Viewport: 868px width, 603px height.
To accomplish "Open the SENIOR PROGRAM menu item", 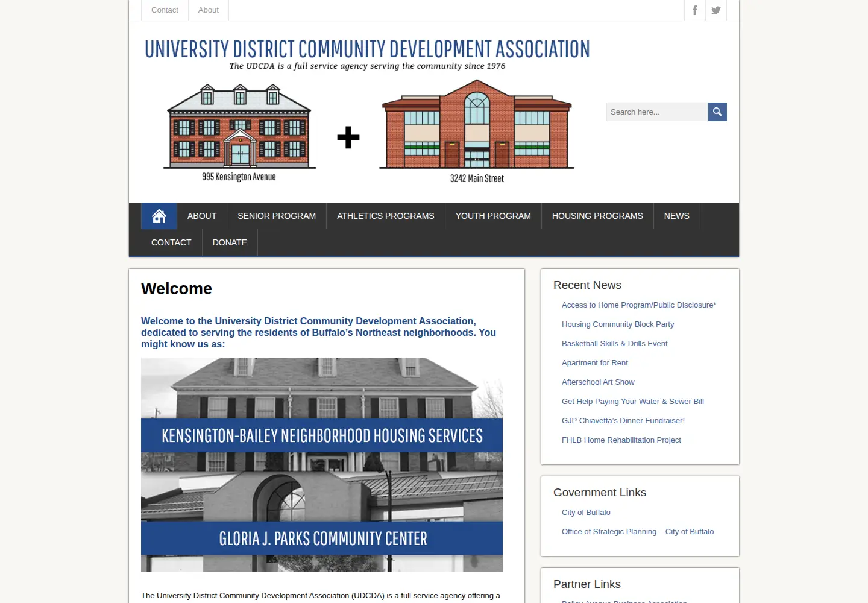I will point(277,216).
